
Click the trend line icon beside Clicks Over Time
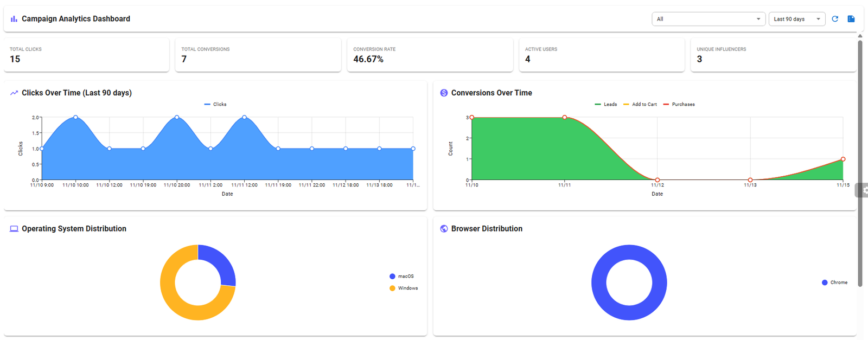coord(14,93)
